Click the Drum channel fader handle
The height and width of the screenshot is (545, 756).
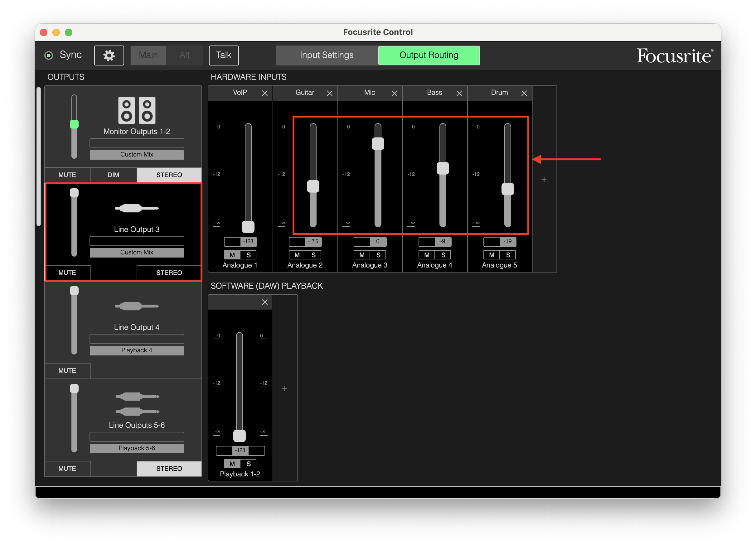508,189
